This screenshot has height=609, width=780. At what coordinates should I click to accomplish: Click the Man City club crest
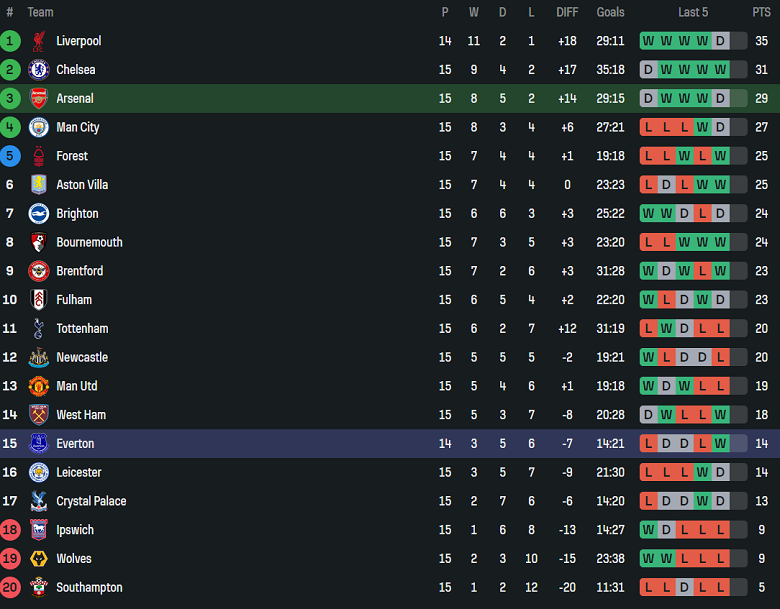tap(39, 127)
